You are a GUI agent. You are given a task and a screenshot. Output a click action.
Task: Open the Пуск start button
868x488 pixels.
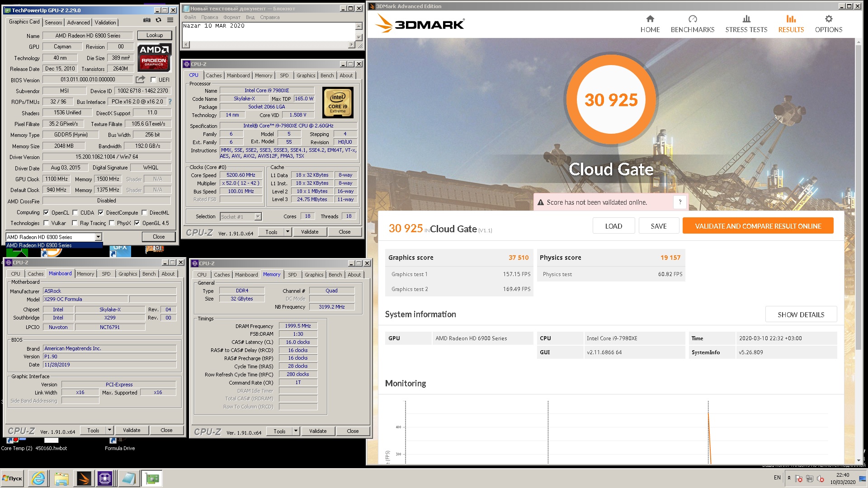(x=13, y=479)
